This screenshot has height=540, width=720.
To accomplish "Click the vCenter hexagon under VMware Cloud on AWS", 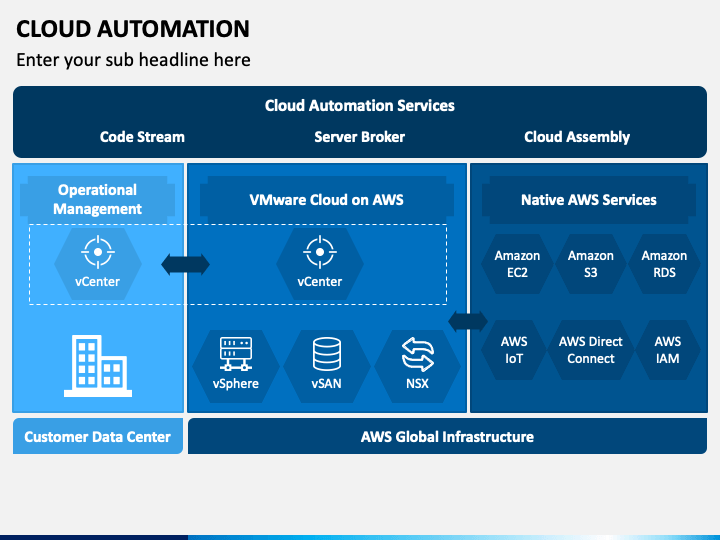I will 320,264.
